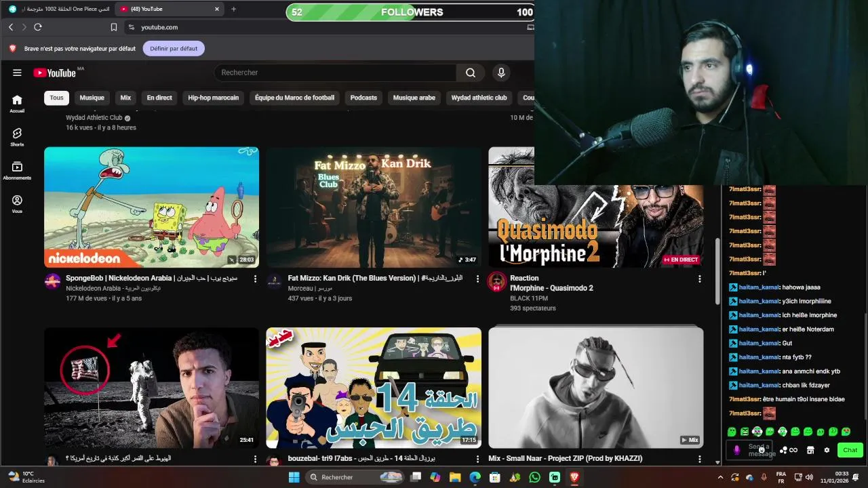Select the Tous filter chip
Screen dimensions: 868x488
pyautogui.click(x=56, y=98)
